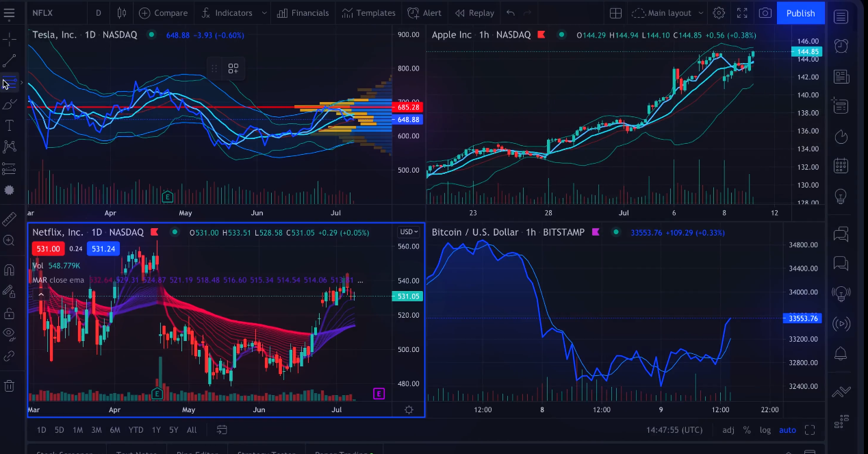This screenshot has height=454, width=868.
Task: Click the red 531.00 sell price button
Action: [47, 249]
